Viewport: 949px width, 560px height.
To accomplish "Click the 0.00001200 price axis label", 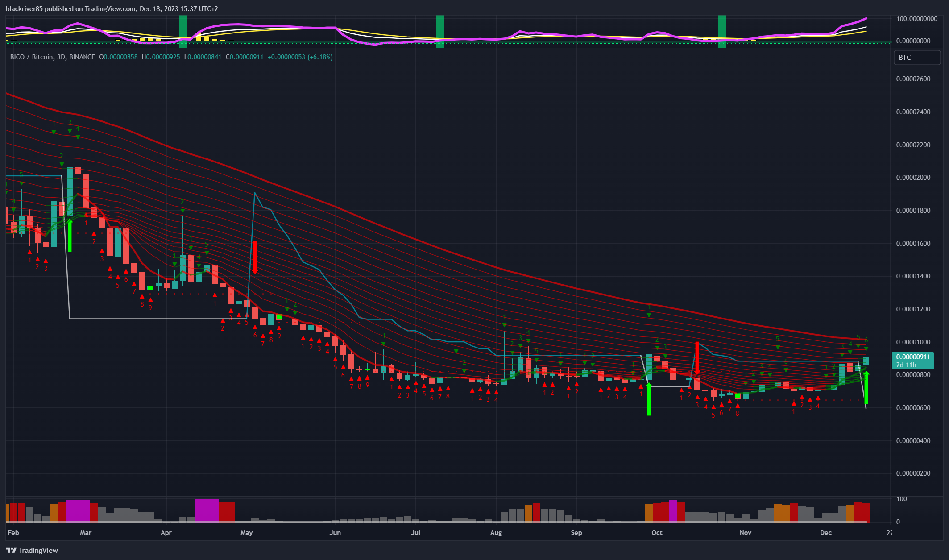I will [x=913, y=309].
